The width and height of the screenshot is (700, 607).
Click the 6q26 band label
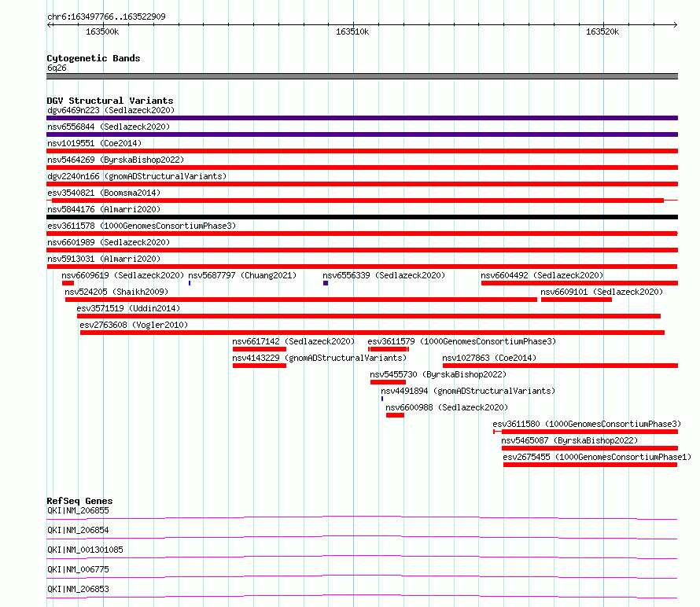(57, 68)
